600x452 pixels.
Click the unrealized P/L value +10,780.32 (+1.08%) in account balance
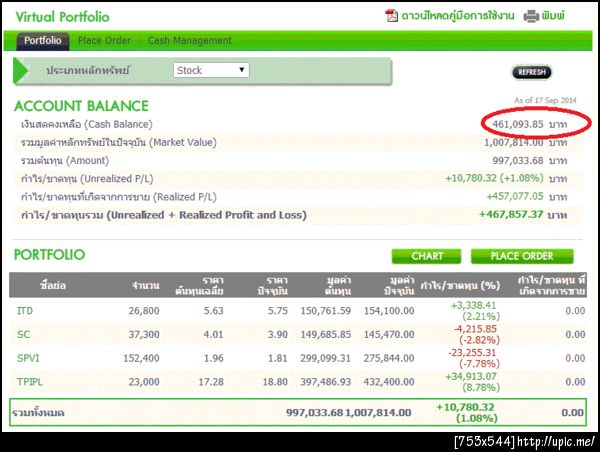tap(494, 178)
